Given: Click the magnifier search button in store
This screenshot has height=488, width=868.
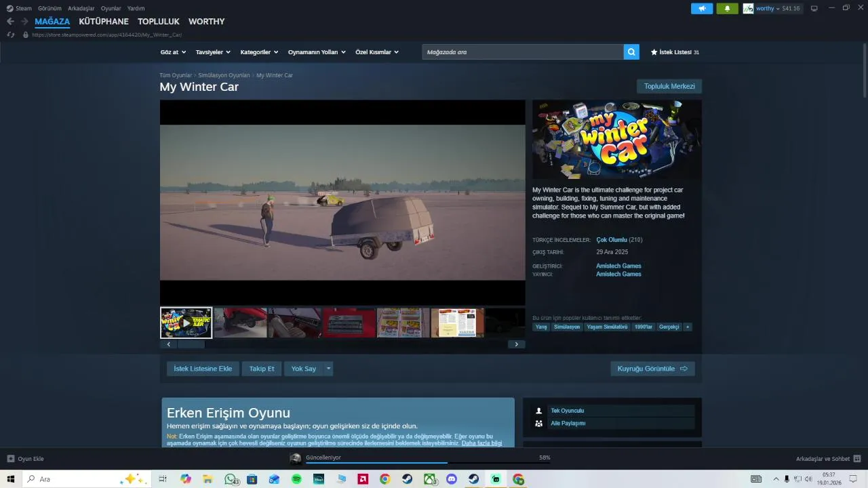Looking at the screenshot, I should tap(631, 52).
